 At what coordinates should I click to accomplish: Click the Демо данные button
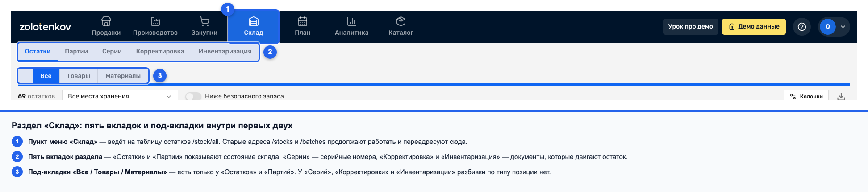[x=754, y=27]
